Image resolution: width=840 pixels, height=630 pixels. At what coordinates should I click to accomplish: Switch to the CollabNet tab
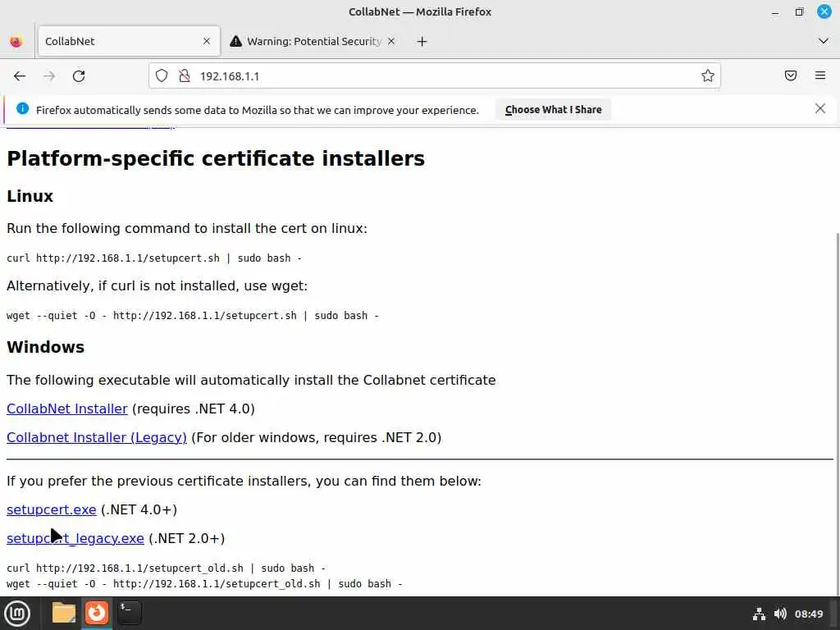[129, 41]
